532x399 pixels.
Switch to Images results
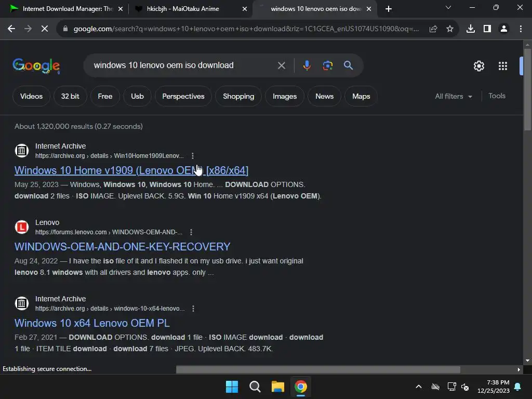point(285,96)
